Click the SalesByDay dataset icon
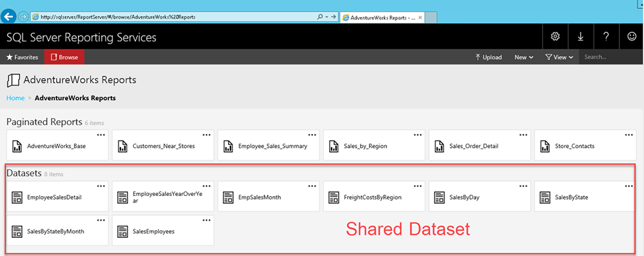 click(439, 197)
